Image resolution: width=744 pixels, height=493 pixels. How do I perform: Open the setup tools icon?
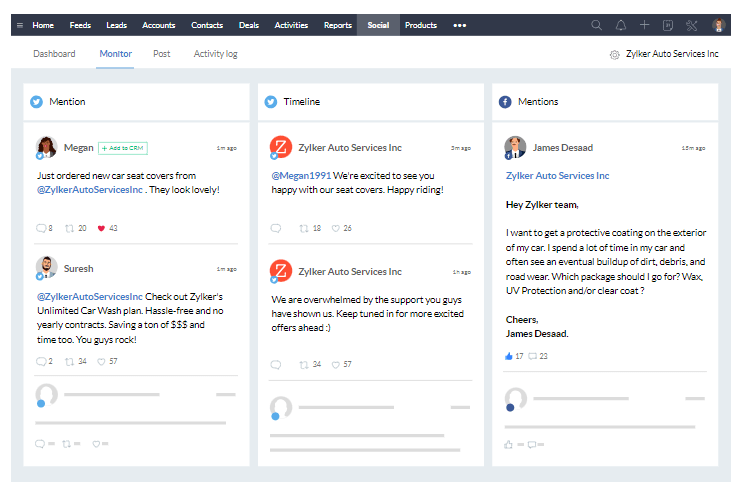[691, 25]
